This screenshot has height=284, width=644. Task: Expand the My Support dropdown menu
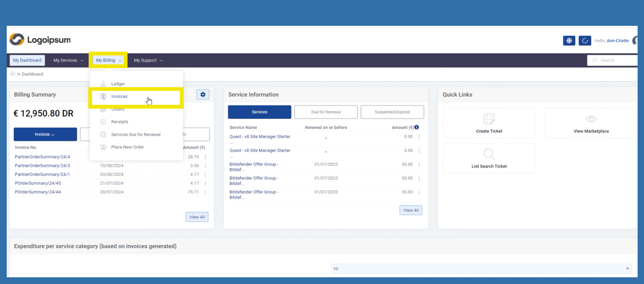pyautogui.click(x=148, y=60)
